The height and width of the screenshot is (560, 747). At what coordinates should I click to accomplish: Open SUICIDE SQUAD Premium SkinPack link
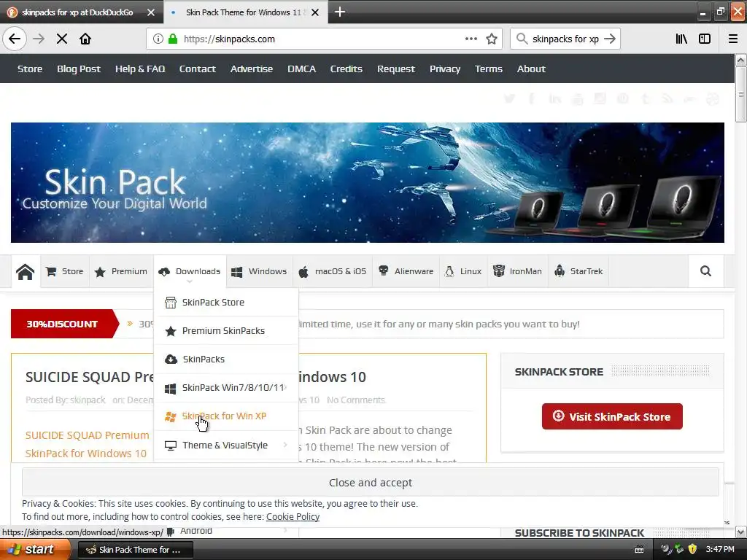tap(88, 444)
